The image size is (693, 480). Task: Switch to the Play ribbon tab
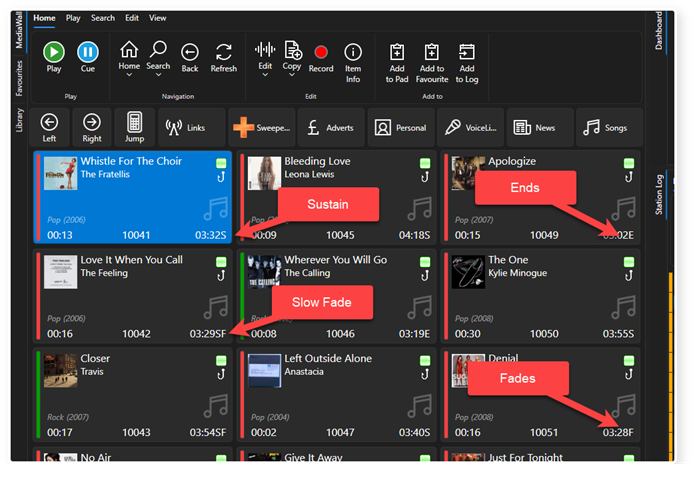click(73, 18)
